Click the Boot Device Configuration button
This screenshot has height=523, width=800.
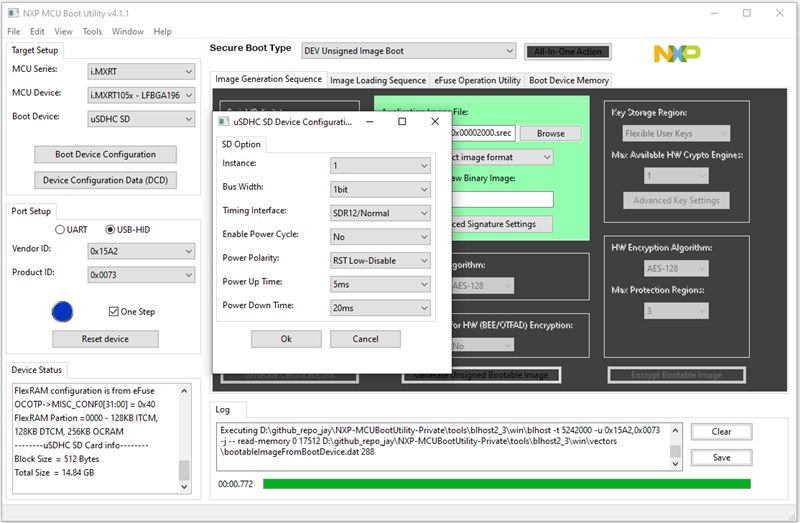(106, 155)
